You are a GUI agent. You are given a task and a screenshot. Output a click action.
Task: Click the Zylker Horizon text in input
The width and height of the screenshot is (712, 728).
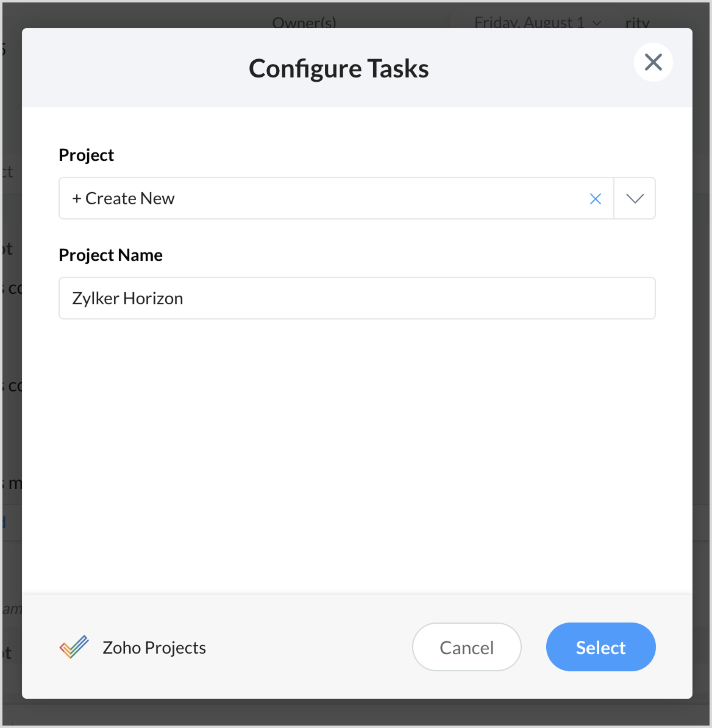pyautogui.click(x=127, y=299)
